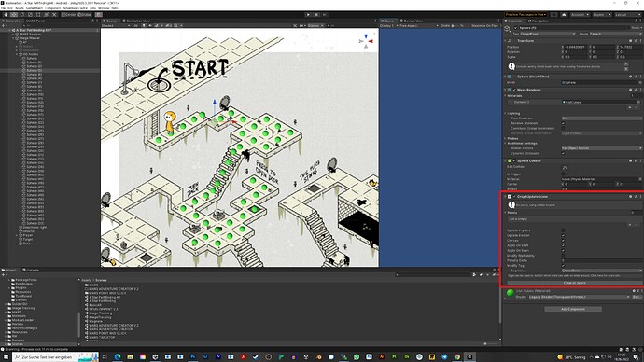Screen dimensions: 644x362
Task: Select the Hand tool in the toolbar
Action: pos(7,14)
